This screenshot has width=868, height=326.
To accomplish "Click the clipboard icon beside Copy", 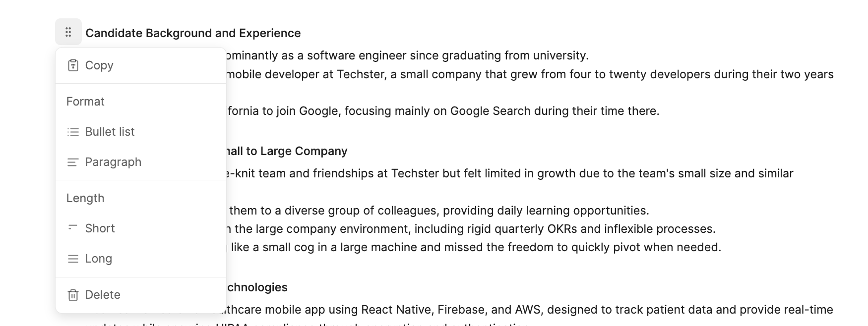I will (73, 65).
